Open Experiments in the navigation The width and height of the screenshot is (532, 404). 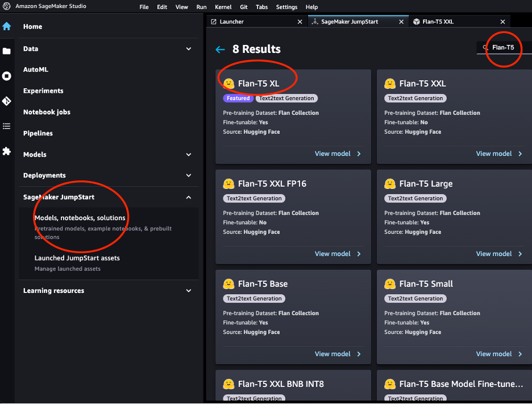(x=43, y=90)
